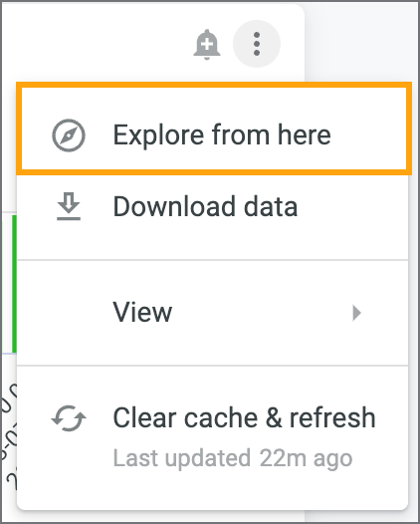Image resolution: width=420 pixels, height=524 pixels.
Task: Click the white tile header left of the bell
Action: [97, 44]
